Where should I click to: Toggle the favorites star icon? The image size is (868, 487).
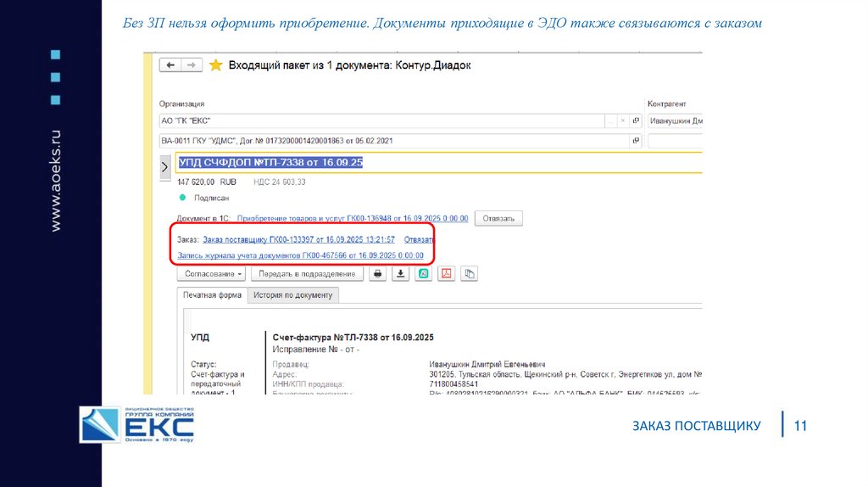[x=216, y=65]
